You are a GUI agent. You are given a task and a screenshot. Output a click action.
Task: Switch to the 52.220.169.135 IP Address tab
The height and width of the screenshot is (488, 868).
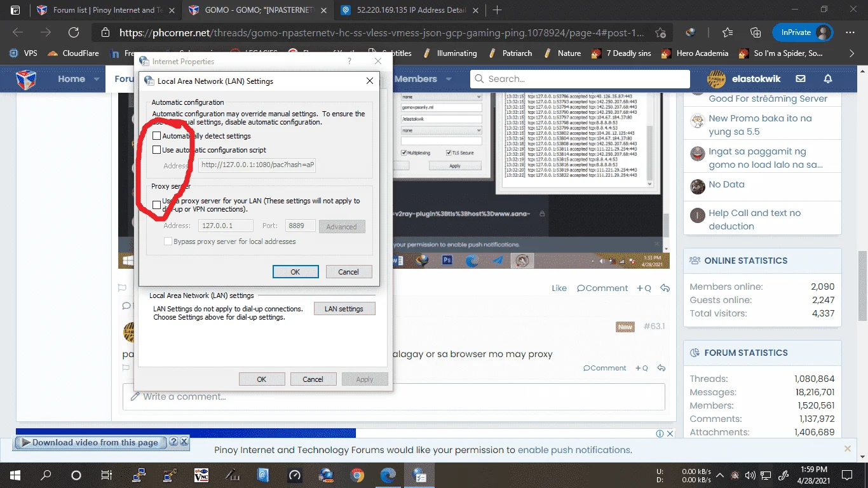coord(409,10)
